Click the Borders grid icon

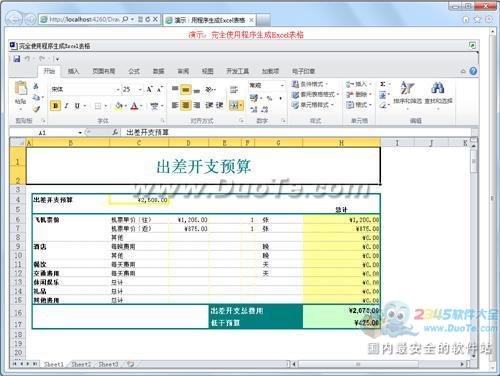click(x=98, y=106)
